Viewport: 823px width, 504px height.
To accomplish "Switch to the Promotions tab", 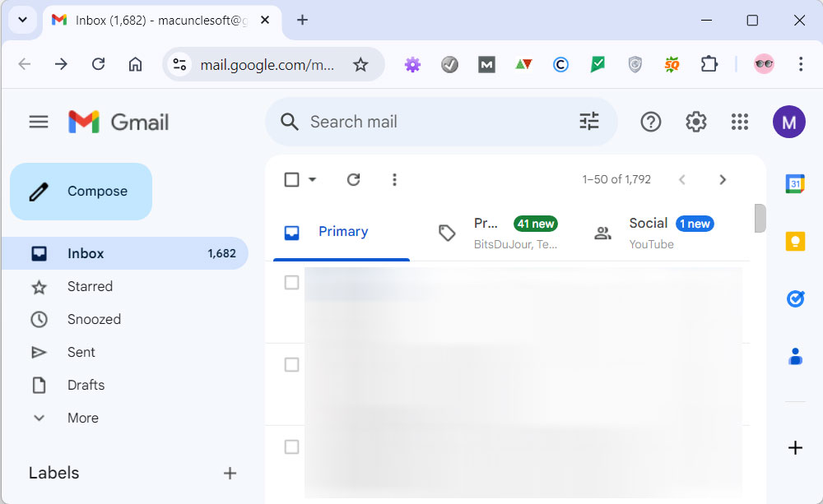I will pos(499,233).
